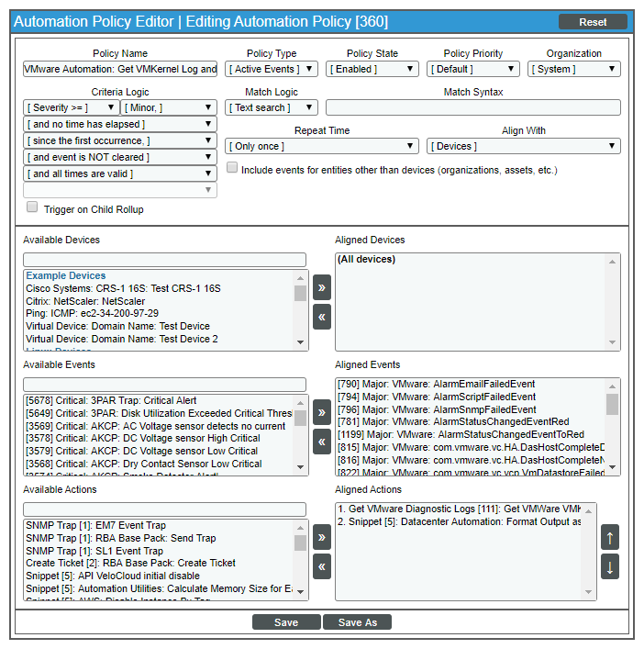Select aligned event [790] AlarmEmailFailedEvent
Viewport: 644px width, 649px height.
[x=436, y=384]
